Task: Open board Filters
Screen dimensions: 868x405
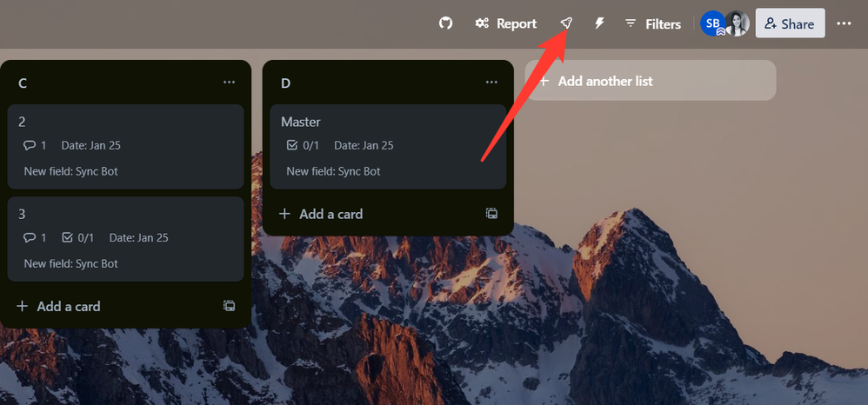Action: point(652,23)
